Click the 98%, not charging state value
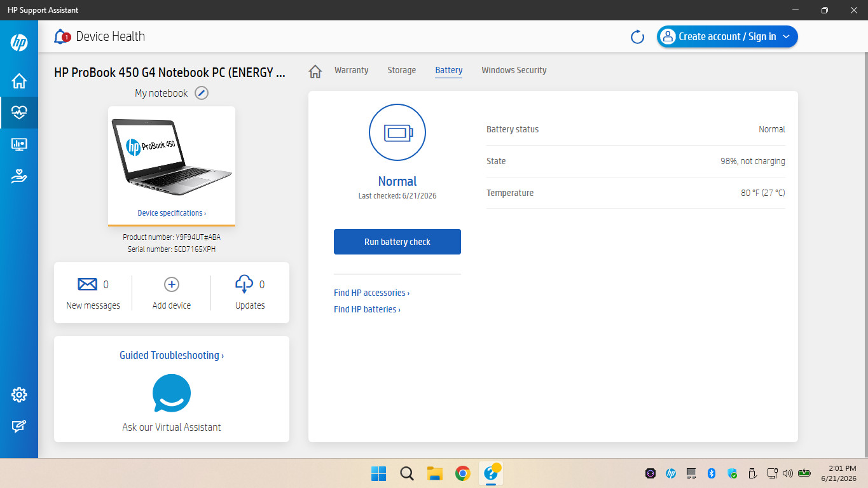868x488 pixels. pos(752,161)
